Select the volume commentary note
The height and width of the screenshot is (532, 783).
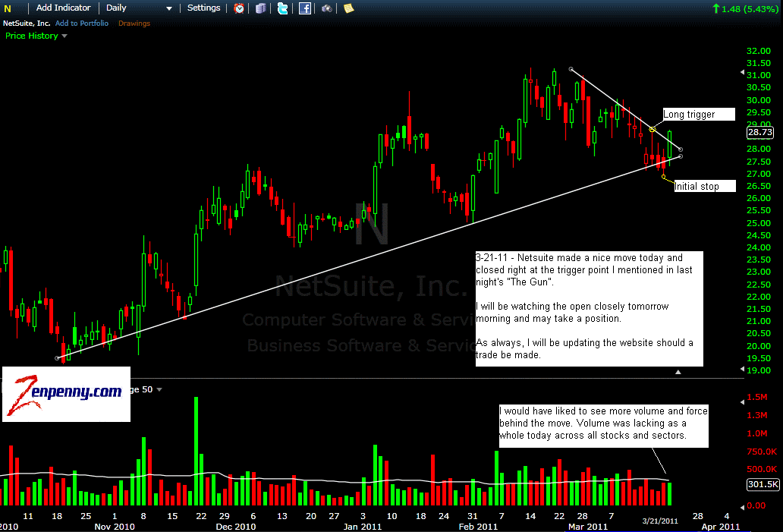click(x=604, y=425)
